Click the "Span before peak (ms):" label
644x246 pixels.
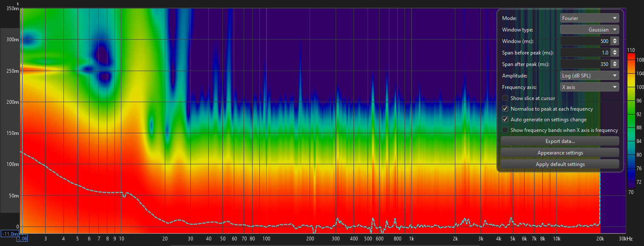point(528,53)
